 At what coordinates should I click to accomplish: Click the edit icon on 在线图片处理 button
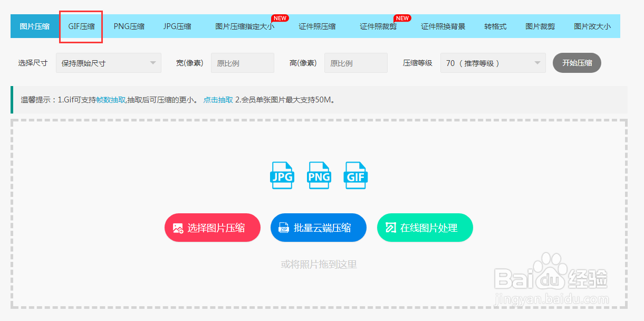click(x=390, y=227)
